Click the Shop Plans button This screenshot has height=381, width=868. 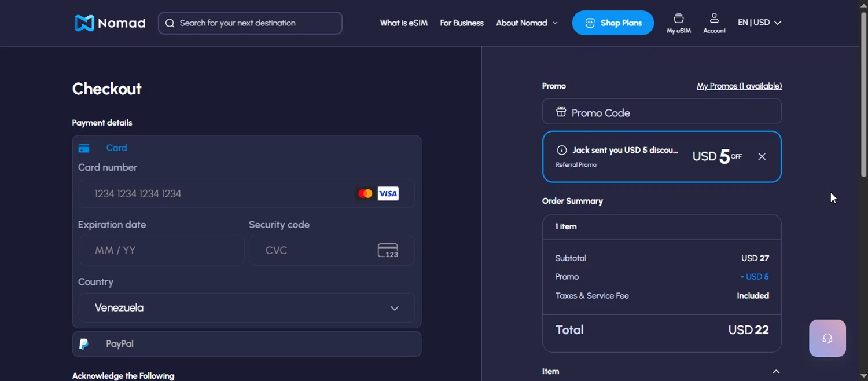click(x=613, y=23)
